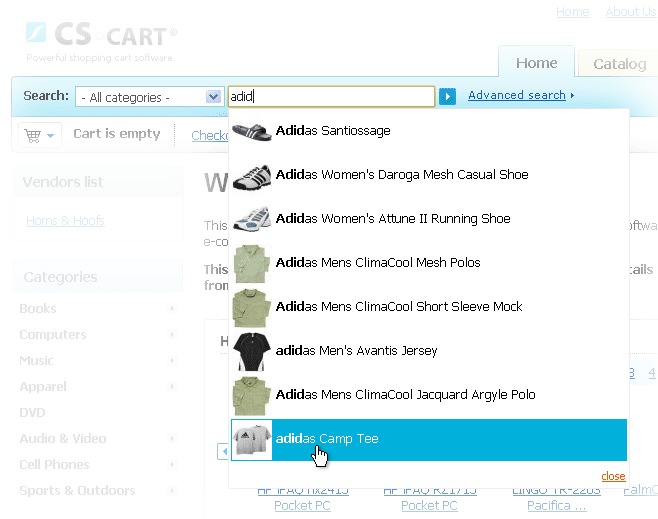Open the Music category
This screenshot has height=519, width=658.
tap(36, 360)
